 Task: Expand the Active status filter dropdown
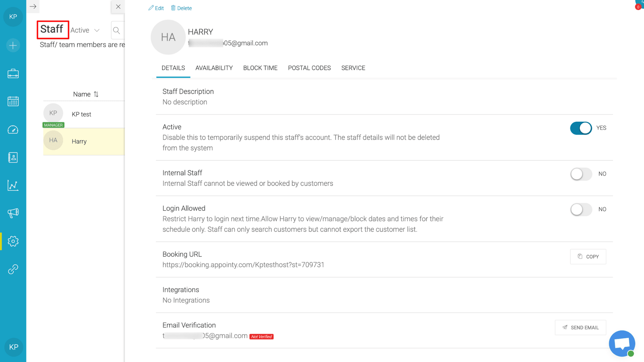(85, 31)
